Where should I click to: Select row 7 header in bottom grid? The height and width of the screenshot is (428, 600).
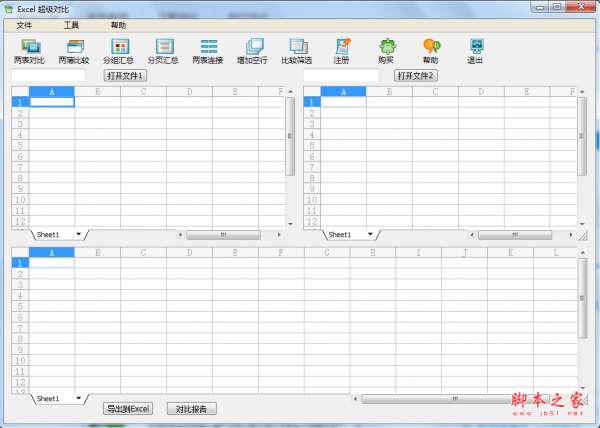[x=20, y=328]
